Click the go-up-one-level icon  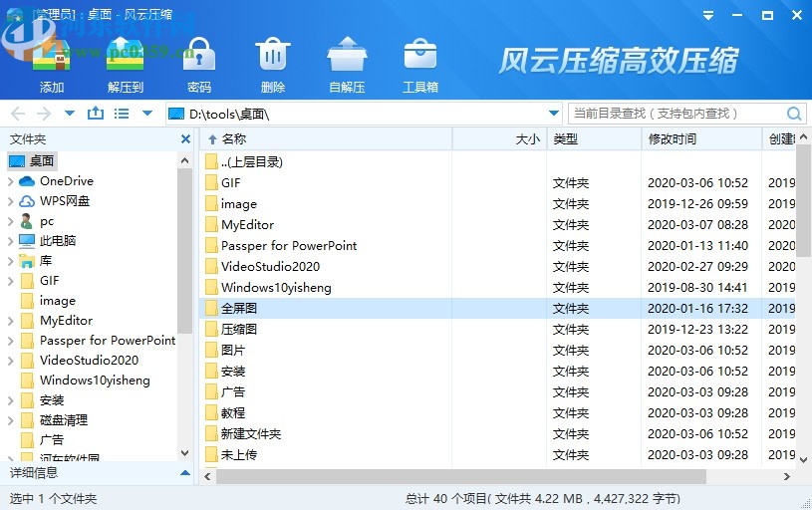coord(96,113)
